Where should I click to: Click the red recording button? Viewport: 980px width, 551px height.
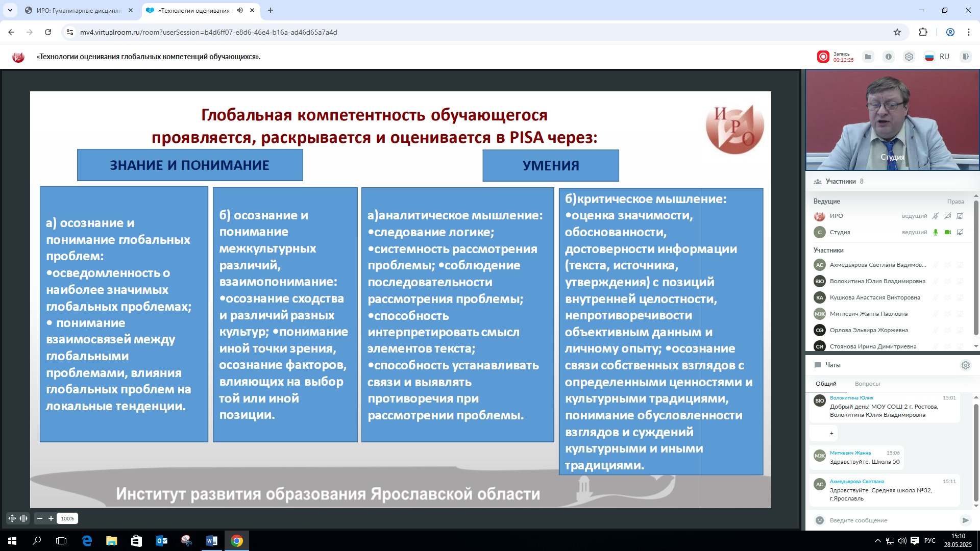click(823, 57)
